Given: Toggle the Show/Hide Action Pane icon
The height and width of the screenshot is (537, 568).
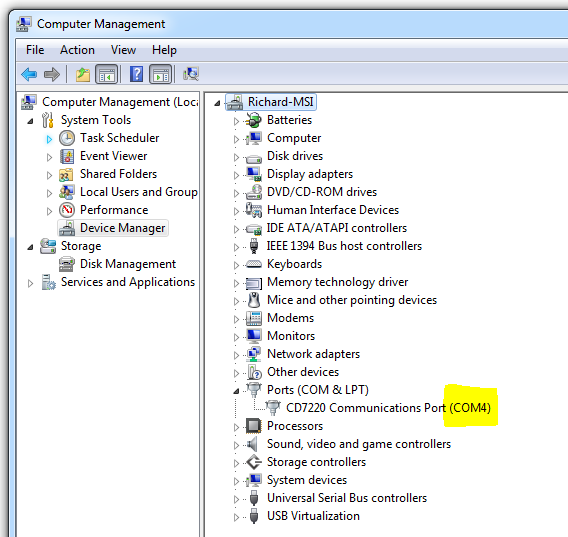Looking at the screenshot, I should (160, 74).
